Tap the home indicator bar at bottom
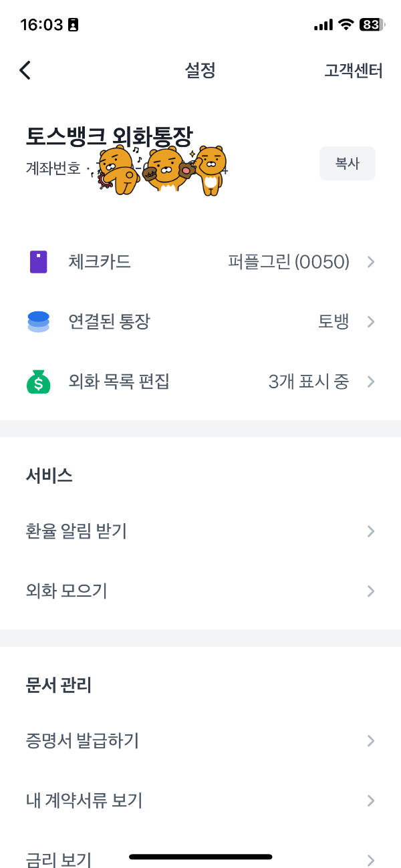 point(200,856)
